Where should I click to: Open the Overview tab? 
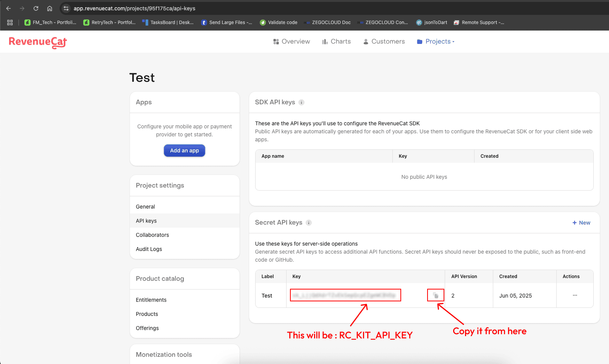292,42
